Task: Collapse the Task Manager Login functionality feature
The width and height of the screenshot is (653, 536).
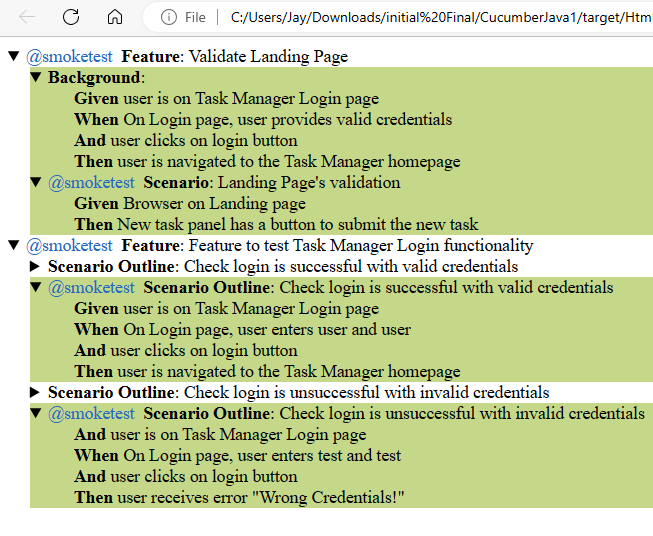Action: click(x=13, y=246)
